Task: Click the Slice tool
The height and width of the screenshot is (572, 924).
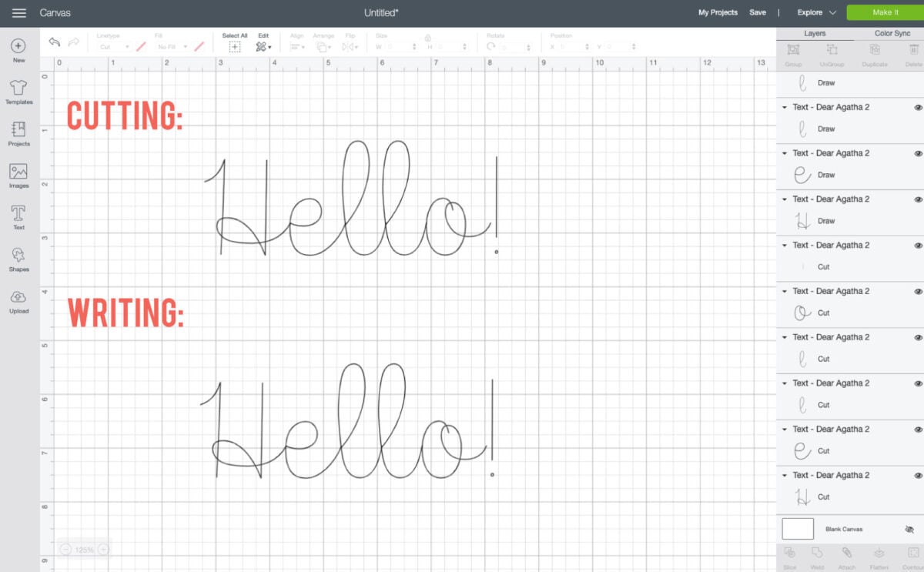Action: pyautogui.click(x=789, y=553)
